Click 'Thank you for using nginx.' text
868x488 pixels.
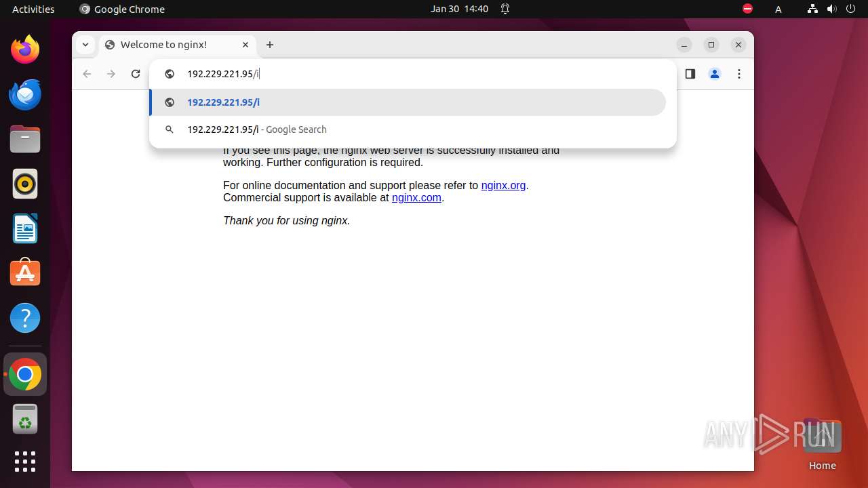coord(287,220)
